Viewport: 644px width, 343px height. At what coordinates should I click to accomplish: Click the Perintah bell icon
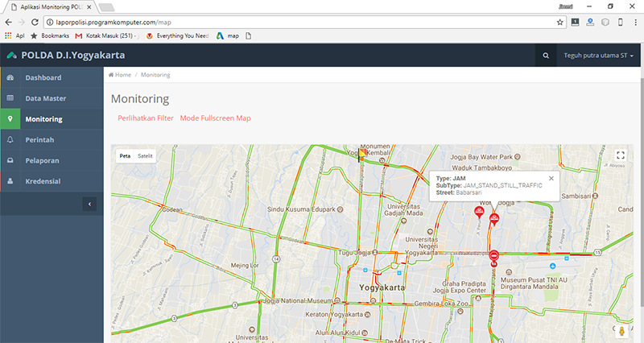[10, 139]
